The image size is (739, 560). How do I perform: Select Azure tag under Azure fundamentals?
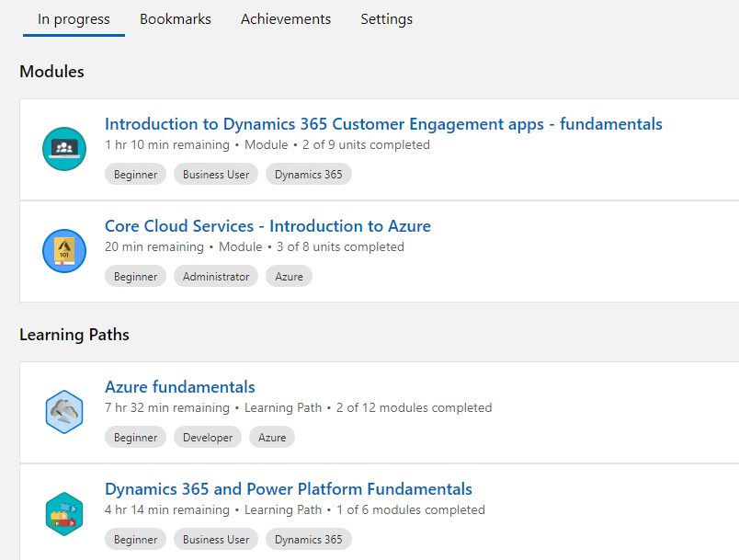coord(272,438)
